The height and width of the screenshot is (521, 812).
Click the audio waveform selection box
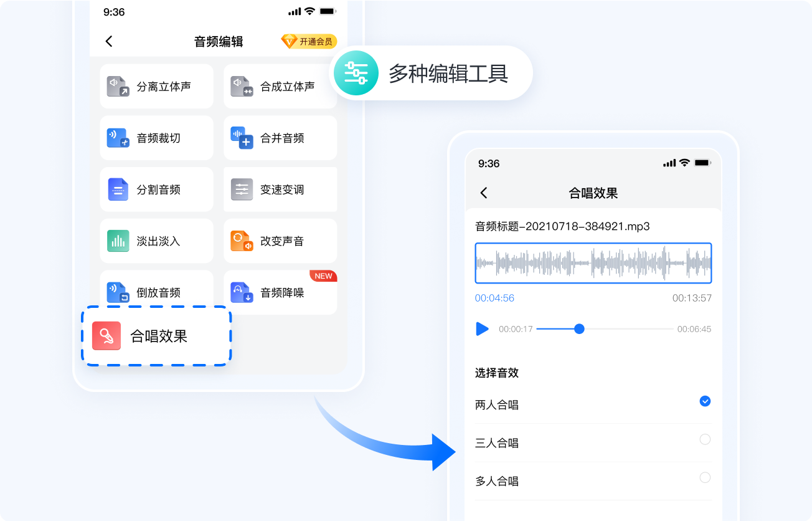pyautogui.click(x=593, y=263)
